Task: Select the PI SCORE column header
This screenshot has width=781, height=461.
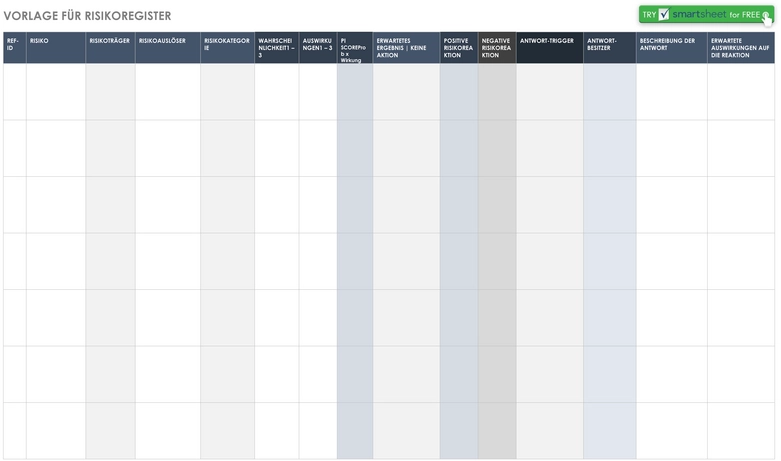Action: [x=355, y=48]
